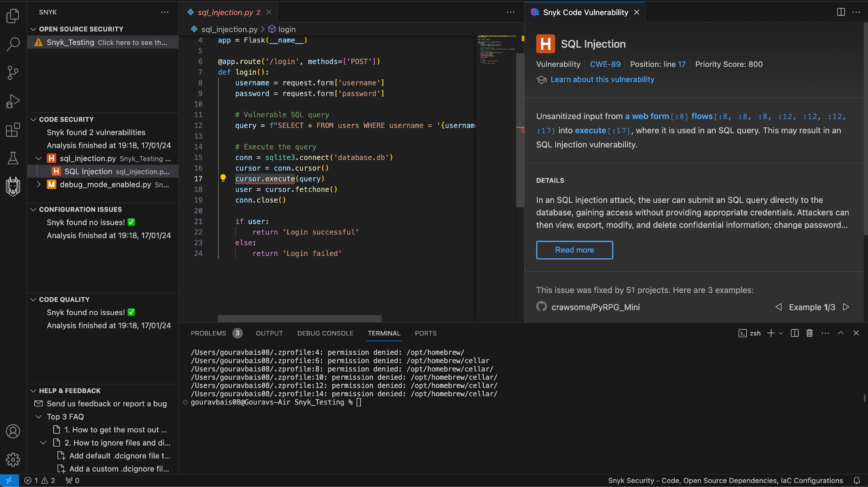Open the Run and Debug view

tap(13, 101)
